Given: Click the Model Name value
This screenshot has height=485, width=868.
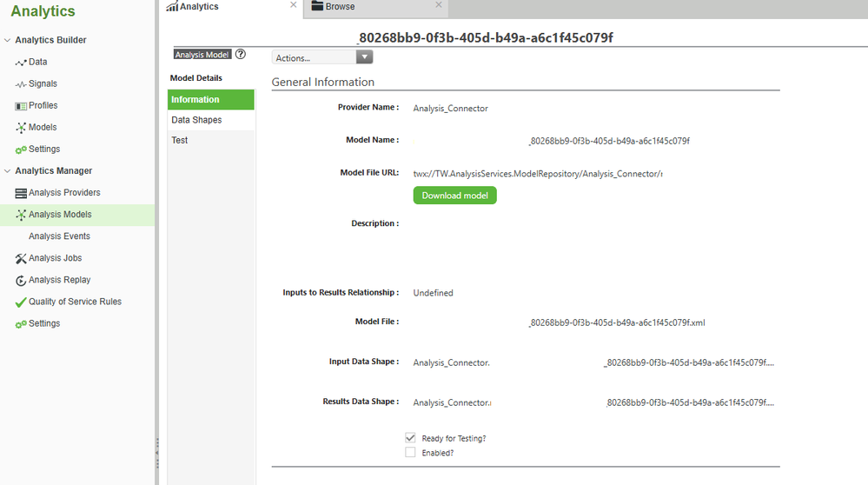Looking at the screenshot, I should 609,141.
